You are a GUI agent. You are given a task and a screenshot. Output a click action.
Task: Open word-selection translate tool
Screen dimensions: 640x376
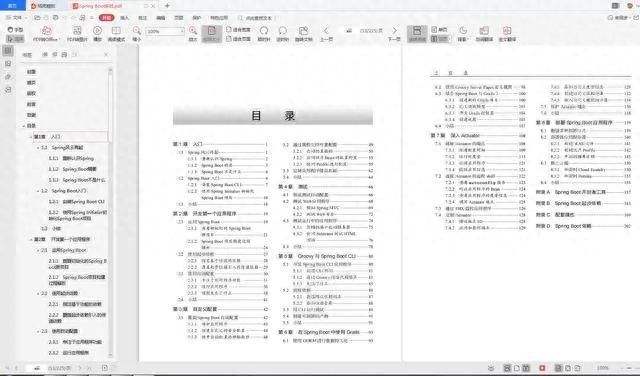[484, 34]
